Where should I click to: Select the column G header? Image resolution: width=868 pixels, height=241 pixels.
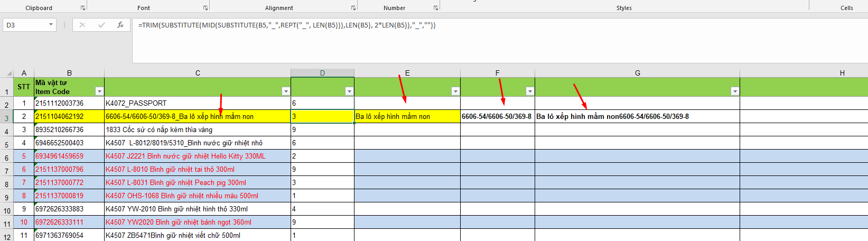(x=637, y=73)
